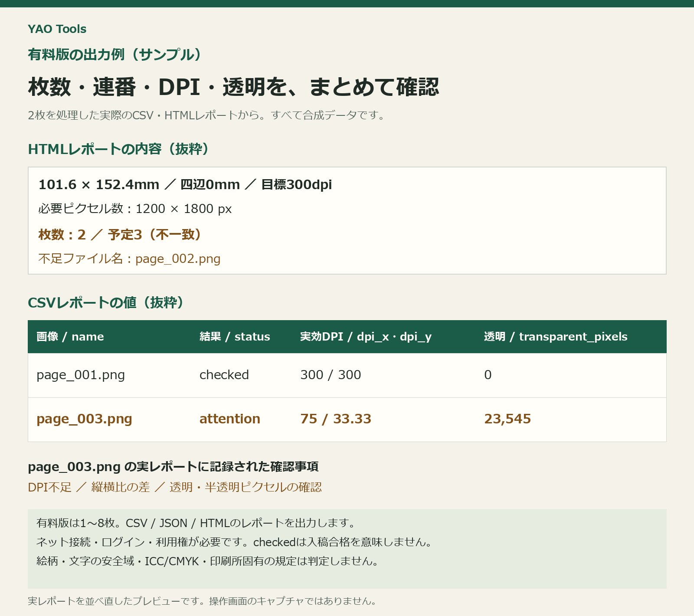Select the page_001.png table cell

point(81,375)
